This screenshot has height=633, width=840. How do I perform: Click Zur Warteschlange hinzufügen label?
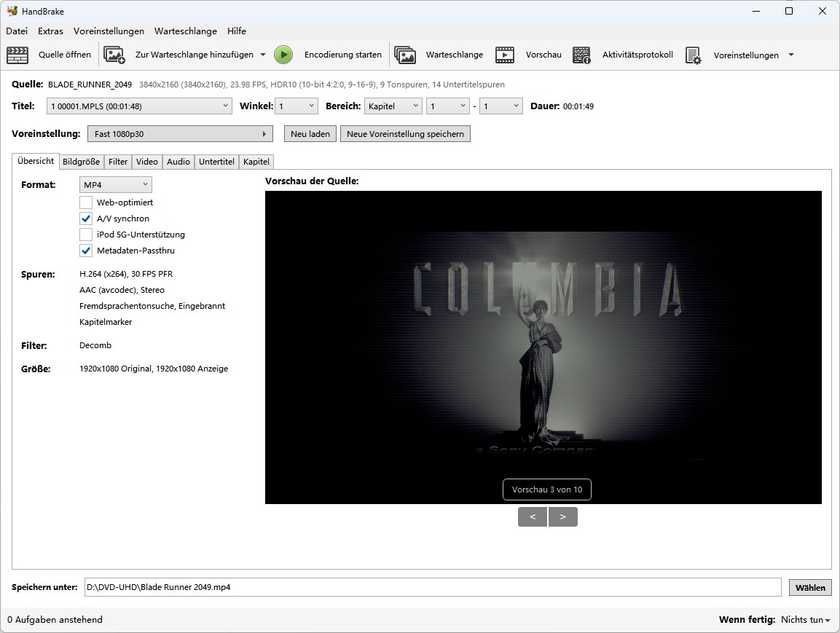195,55
